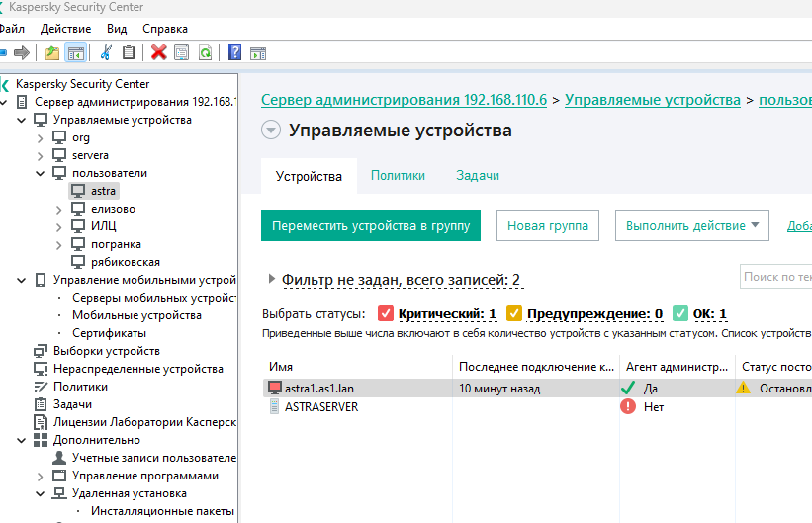This screenshot has height=523, width=812.
Task: Toggle the circle arrow beside page title
Action: point(271,130)
